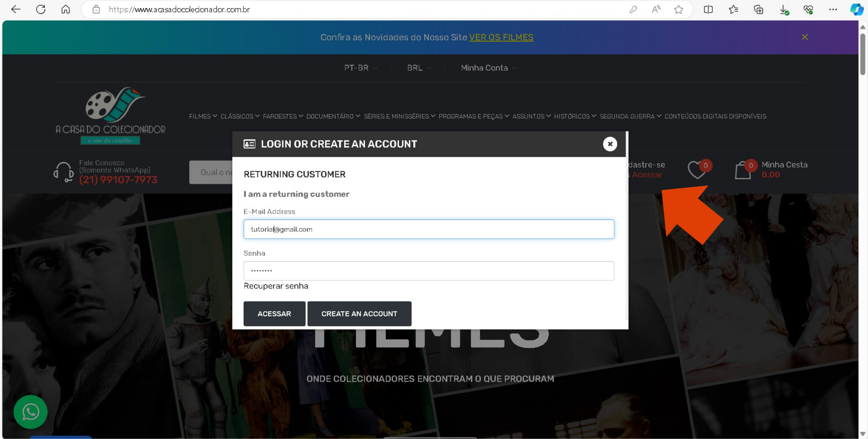Expand DOCUMENTÁRIO menu
This screenshot has width=868, height=439.
coord(333,116)
